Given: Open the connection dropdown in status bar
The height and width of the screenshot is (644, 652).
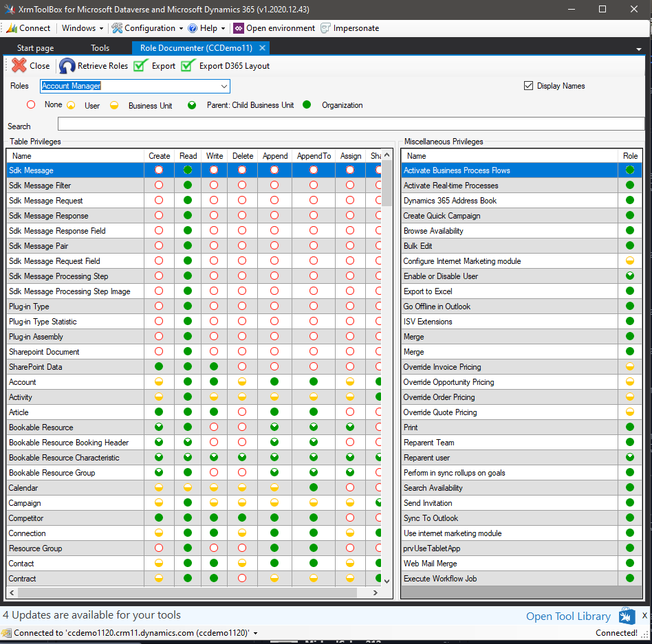Looking at the screenshot, I should tap(255, 633).
